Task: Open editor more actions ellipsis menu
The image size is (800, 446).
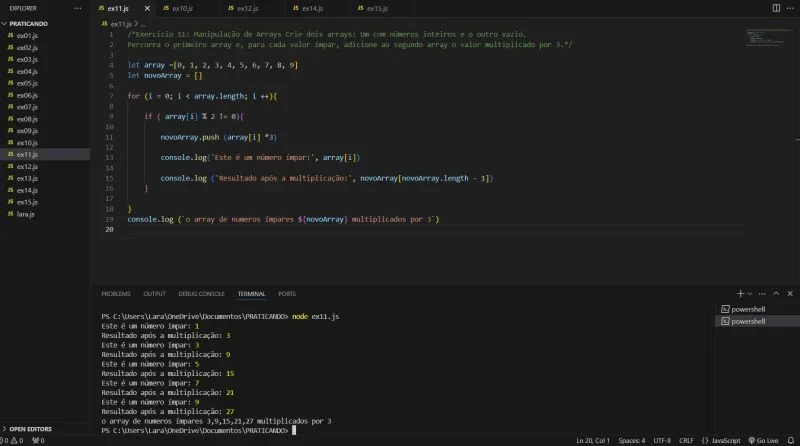Action: tap(790, 8)
